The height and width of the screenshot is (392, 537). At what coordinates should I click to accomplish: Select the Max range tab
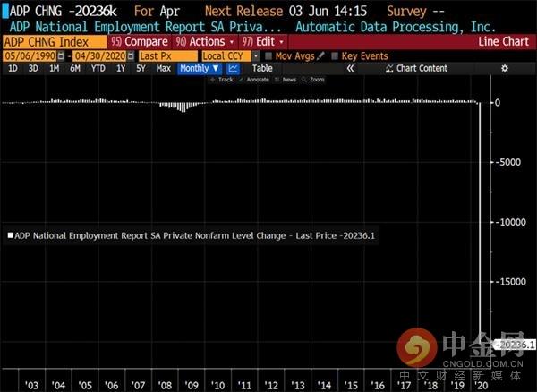(164, 69)
